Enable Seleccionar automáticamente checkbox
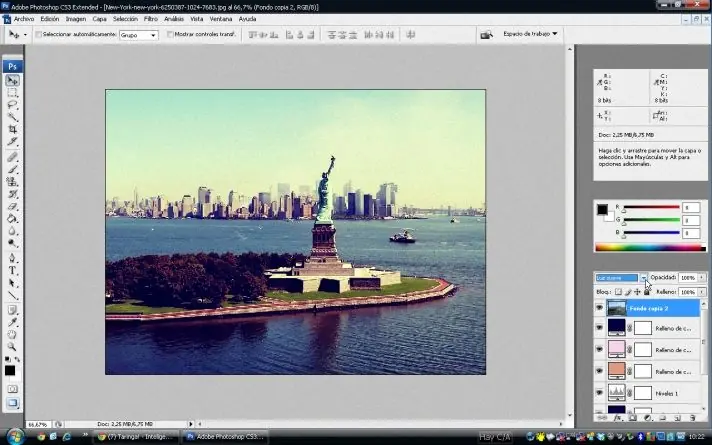 pos(39,34)
